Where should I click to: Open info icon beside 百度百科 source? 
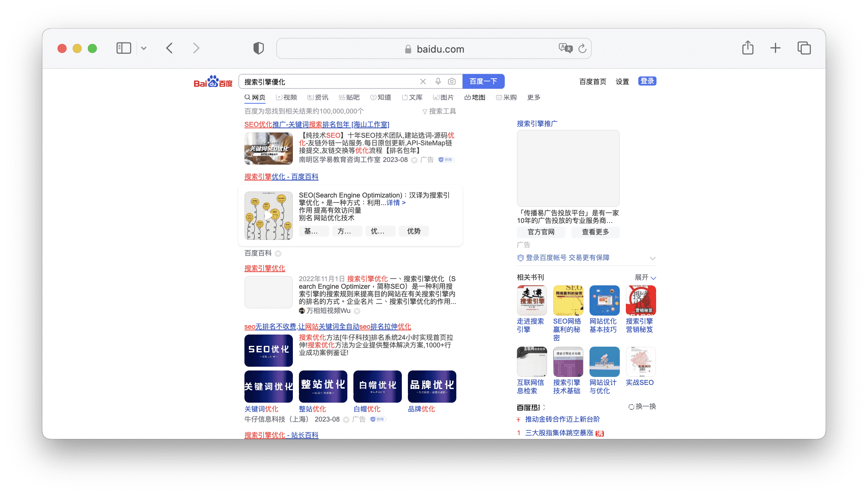pyautogui.click(x=278, y=254)
